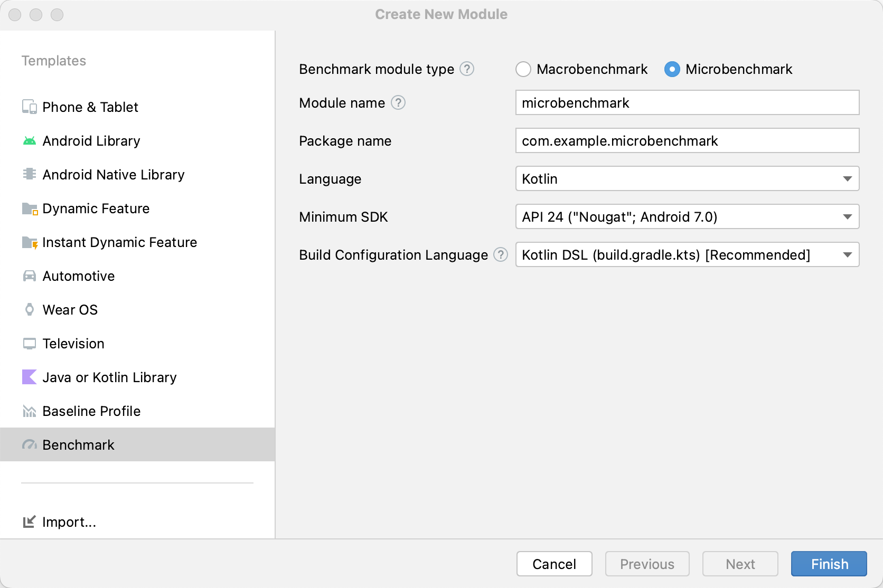883x588 pixels.
Task: Click the Import arrow icon
Action: coord(30,521)
